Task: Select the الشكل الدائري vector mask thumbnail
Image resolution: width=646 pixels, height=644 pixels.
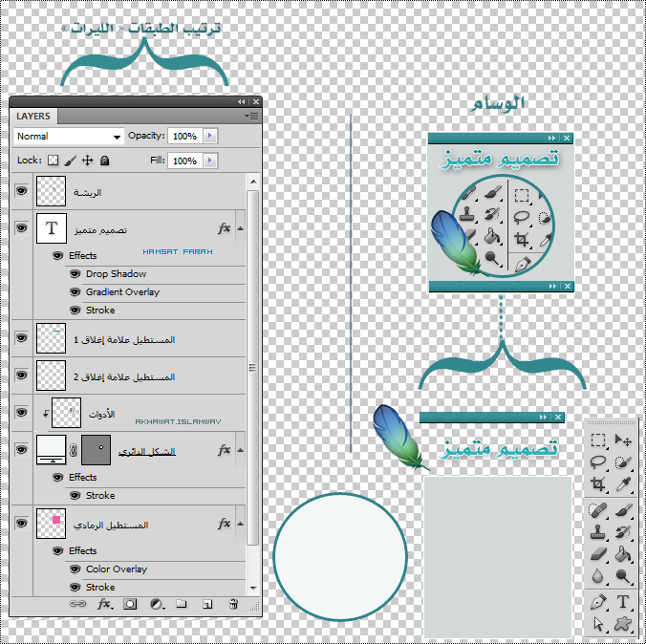Action: 96,449
